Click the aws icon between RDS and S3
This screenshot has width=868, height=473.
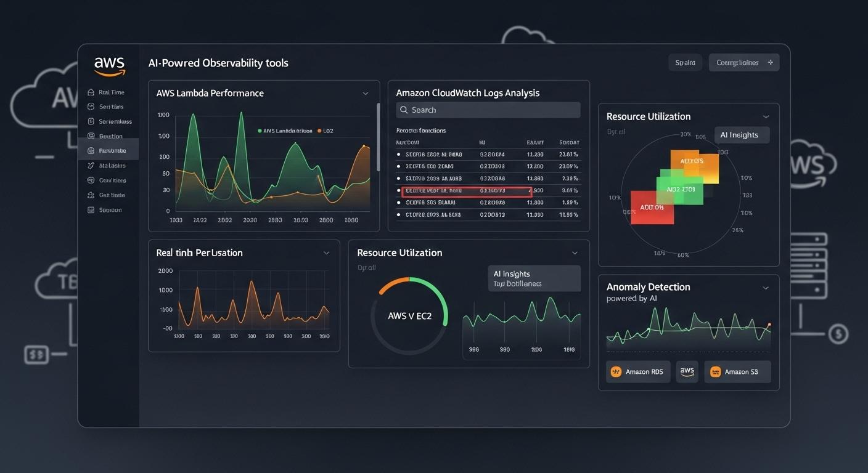click(687, 371)
